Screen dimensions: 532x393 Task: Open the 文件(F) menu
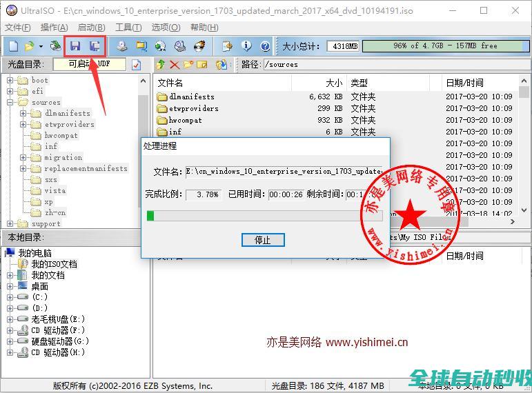tap(18, 28)
